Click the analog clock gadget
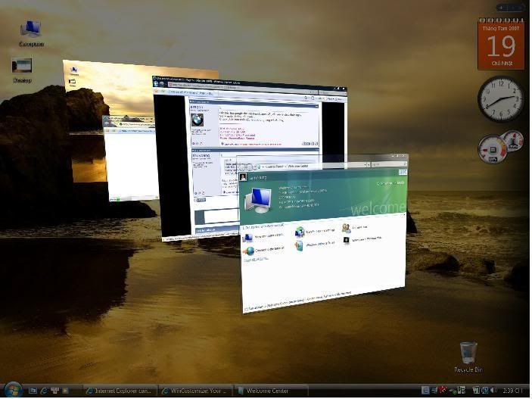 point(500,98)
